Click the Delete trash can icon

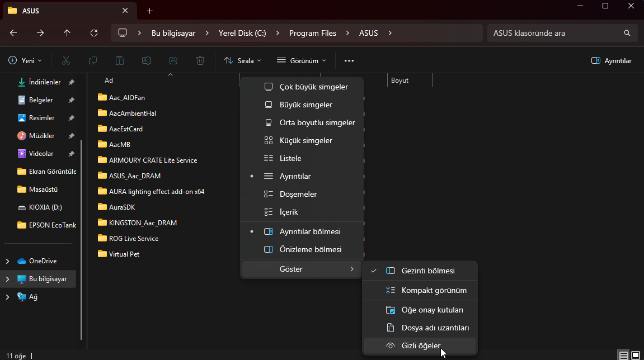click(x=200, y=60)
